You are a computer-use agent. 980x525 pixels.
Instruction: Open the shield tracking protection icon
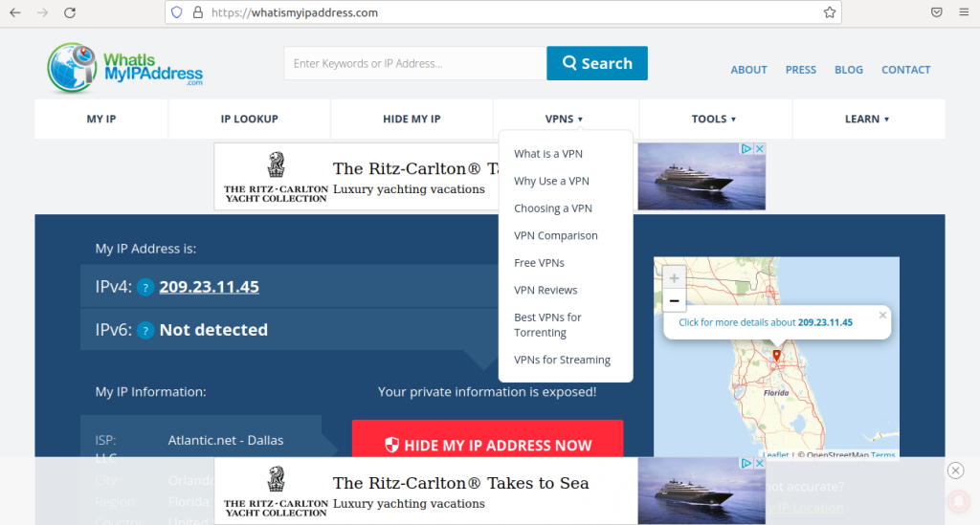click(177, 12)
